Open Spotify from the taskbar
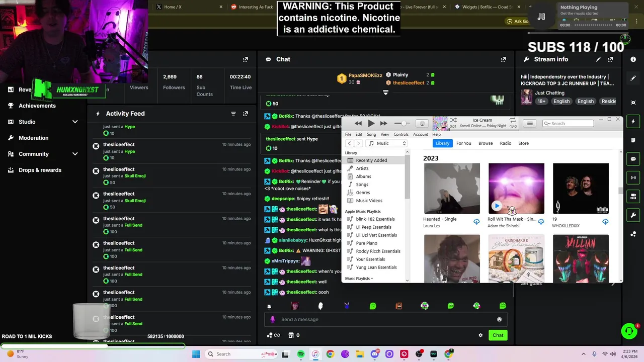Screen dimensions: 644x362 [300, 354]
